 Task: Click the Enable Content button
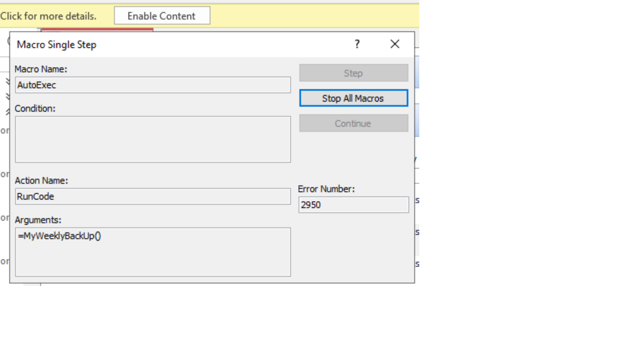click(162, 16)
